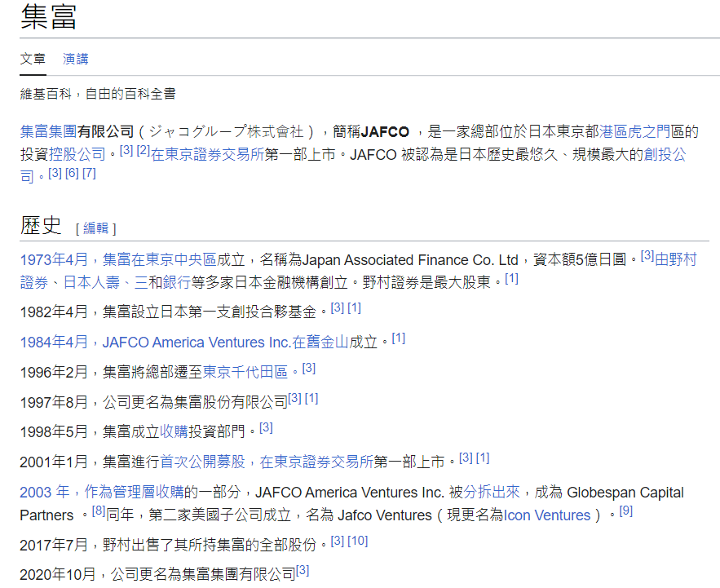Follow the 東京千代田區 link
The width and height of the screenshot is (720, 588).
point(245,372)
